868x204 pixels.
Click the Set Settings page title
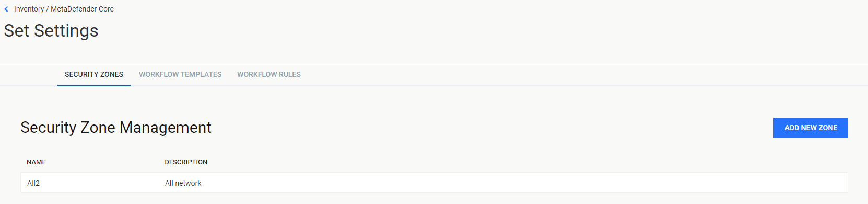click(x=51, y=31)
